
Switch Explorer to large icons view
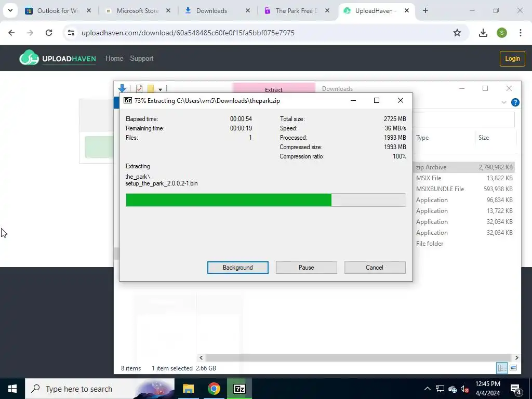513,368
